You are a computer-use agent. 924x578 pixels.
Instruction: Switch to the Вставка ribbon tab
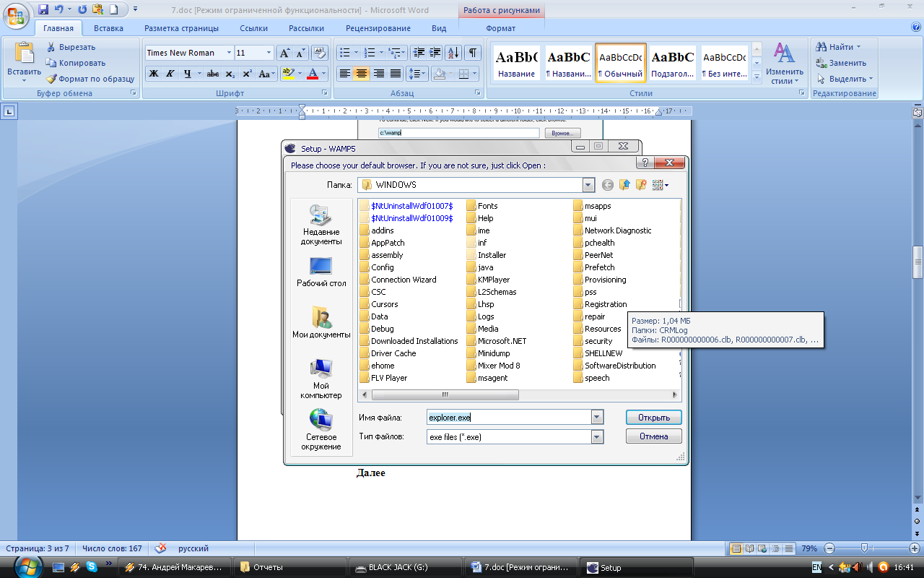coord(108,28)
